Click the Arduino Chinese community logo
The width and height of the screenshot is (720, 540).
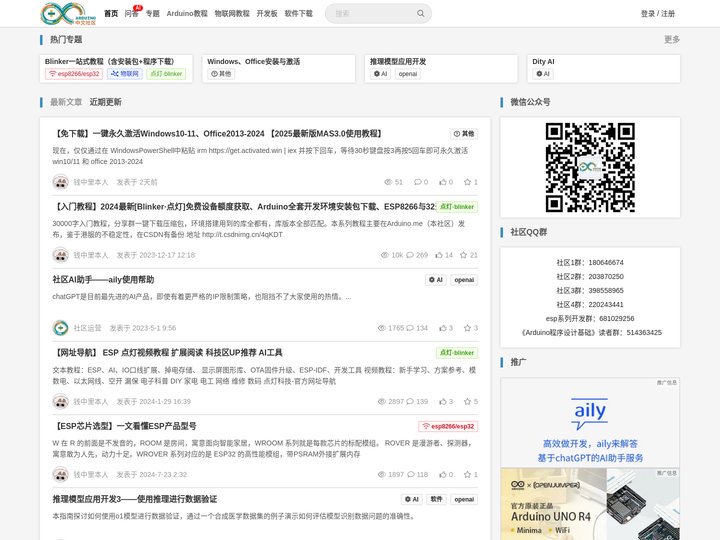(x=68, y=13)
